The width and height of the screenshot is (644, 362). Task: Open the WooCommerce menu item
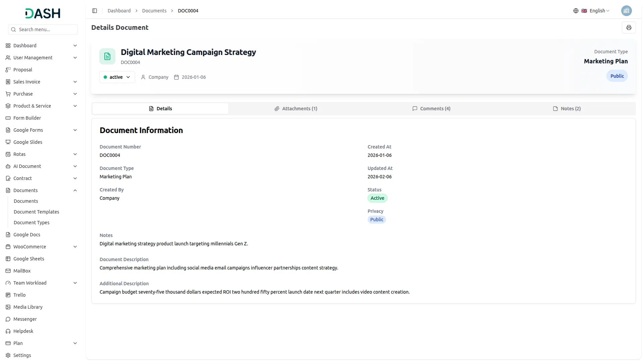click(x=42, y=247)
